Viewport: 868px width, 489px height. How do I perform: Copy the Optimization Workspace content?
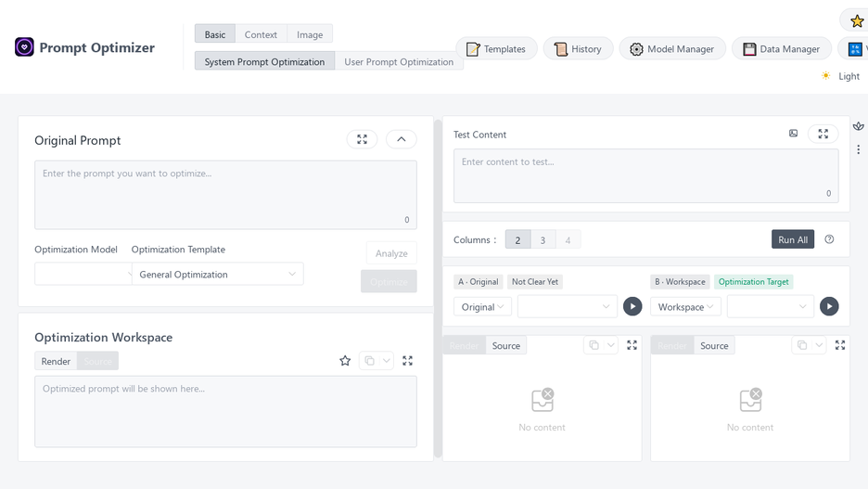click(x=369, y=361)
